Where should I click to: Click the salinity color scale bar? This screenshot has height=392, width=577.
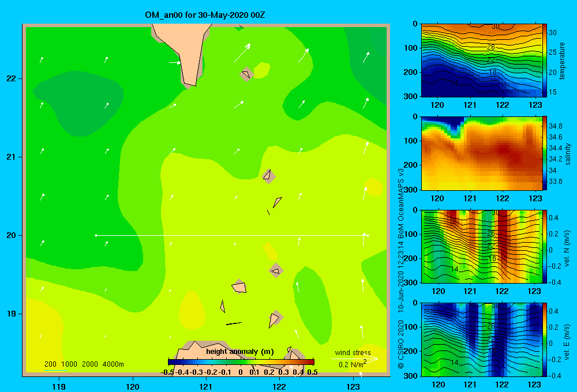(545, 153)
